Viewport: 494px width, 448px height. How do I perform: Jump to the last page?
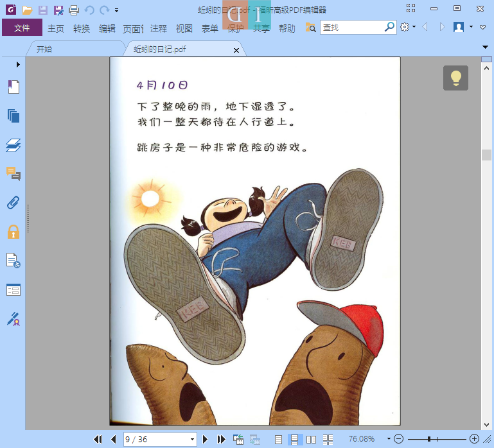coord(221,439)
